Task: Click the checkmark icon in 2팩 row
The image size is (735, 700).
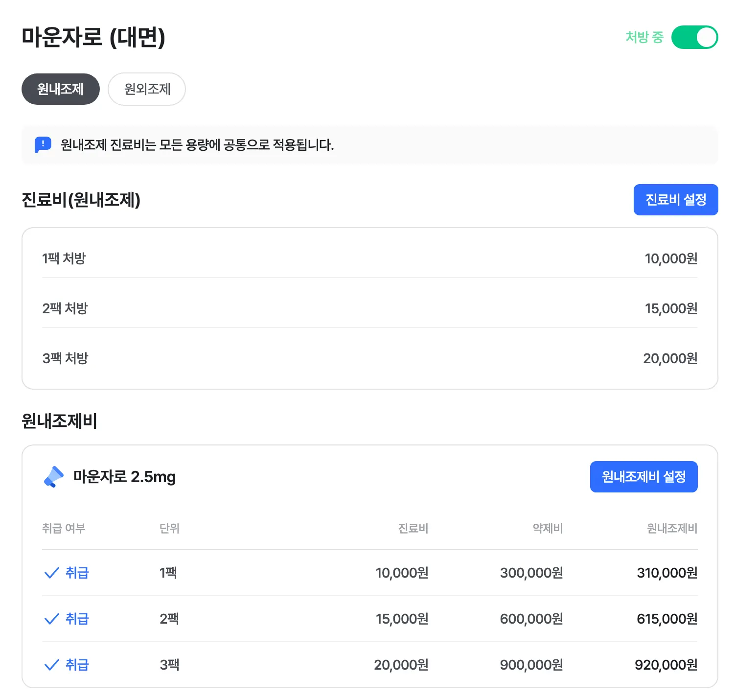Action: point(51,619)
